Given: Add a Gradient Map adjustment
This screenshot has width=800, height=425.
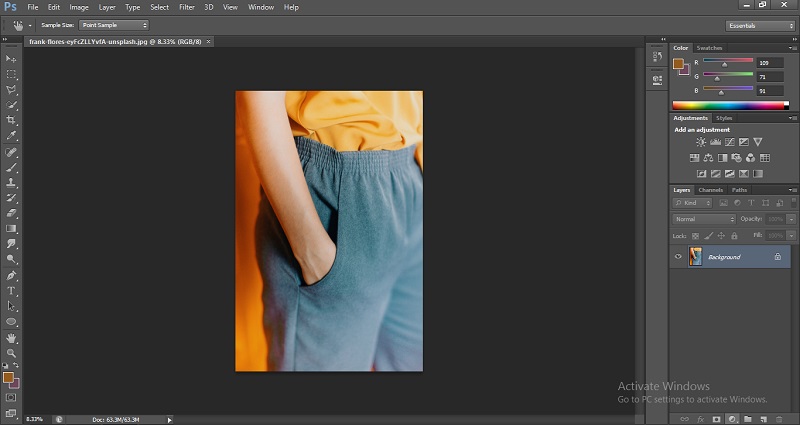Looking at the screenshot, I should tap(758, 174).
